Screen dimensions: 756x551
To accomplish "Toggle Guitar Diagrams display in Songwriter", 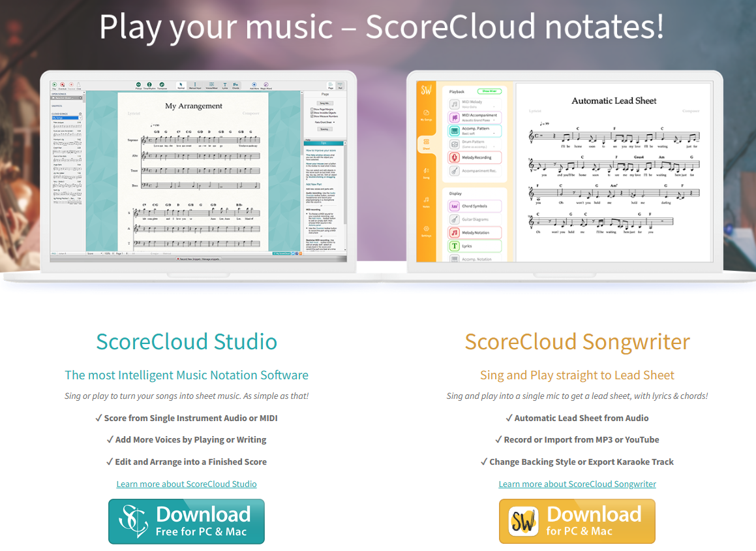I will (x=474, y=219).
